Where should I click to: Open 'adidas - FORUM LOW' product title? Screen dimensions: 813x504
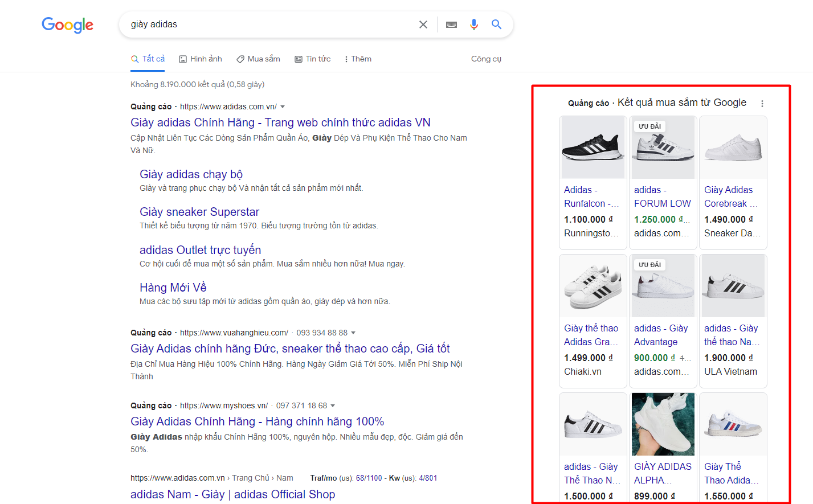coord(662,196)
